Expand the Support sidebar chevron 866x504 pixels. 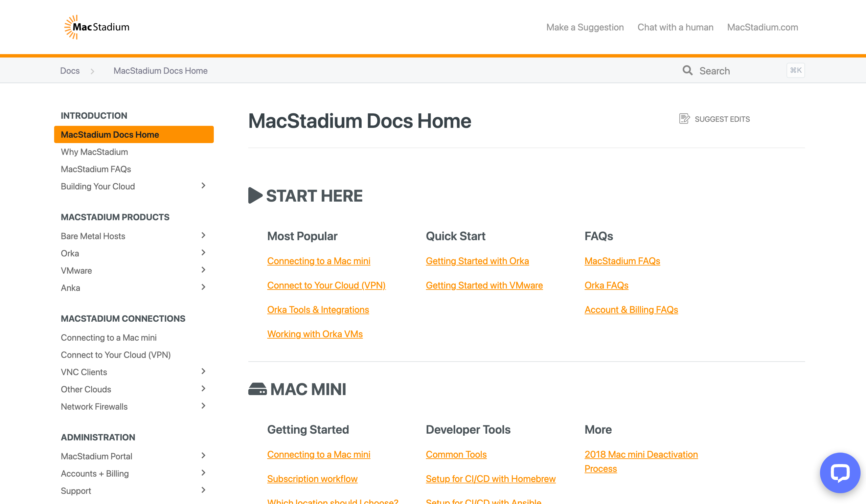(203, 490)
